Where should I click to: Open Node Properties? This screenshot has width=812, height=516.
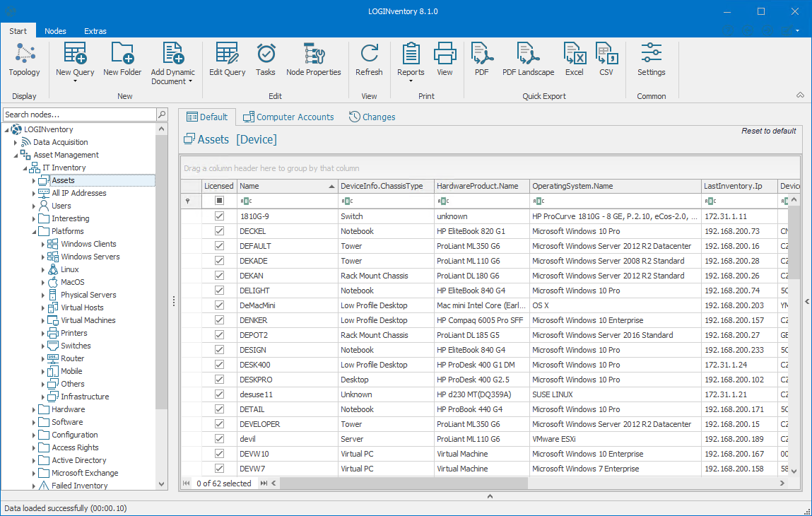[314, 59]
